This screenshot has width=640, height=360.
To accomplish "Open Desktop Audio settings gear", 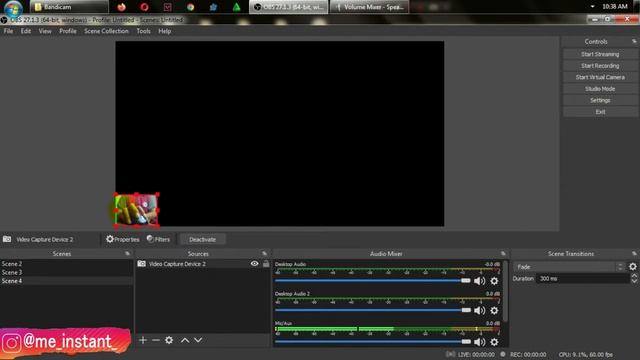I will [x=494, y=281].
